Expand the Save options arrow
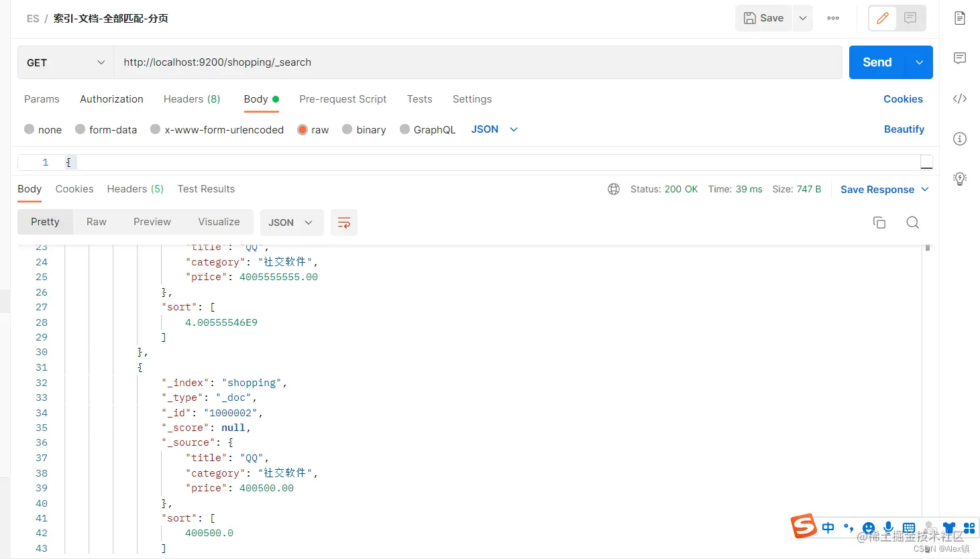 coord(803,18)
